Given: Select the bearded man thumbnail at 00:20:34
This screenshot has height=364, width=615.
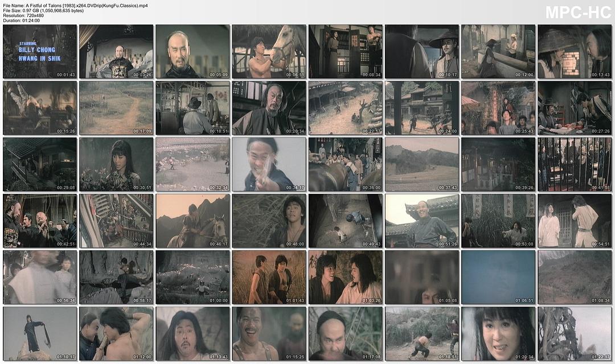Looking at the screenshot, I should tap(269, 107).
